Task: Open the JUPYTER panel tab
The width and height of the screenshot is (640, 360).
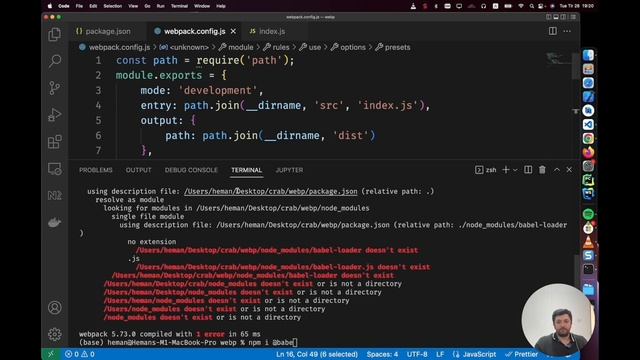Action: click(x=289, y=170)
